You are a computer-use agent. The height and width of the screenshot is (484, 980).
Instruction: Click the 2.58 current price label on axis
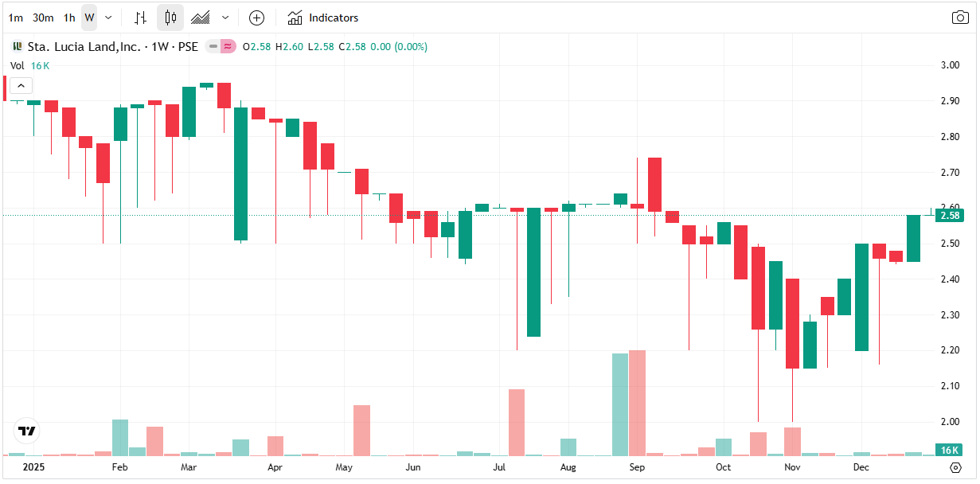[x=951, y=215]
